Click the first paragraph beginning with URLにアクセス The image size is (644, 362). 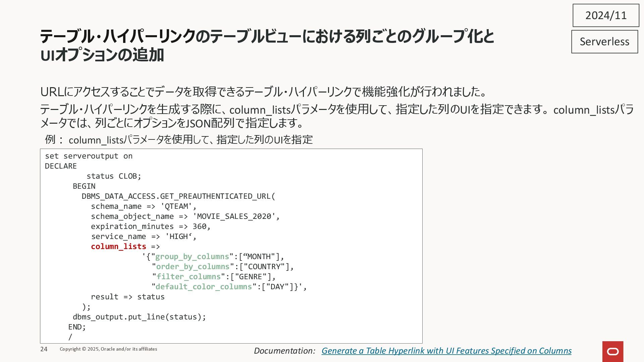coord(263,92)
